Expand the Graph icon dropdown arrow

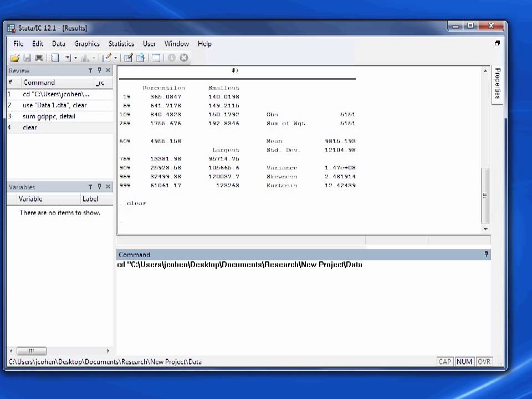click(x=94, y=58)
